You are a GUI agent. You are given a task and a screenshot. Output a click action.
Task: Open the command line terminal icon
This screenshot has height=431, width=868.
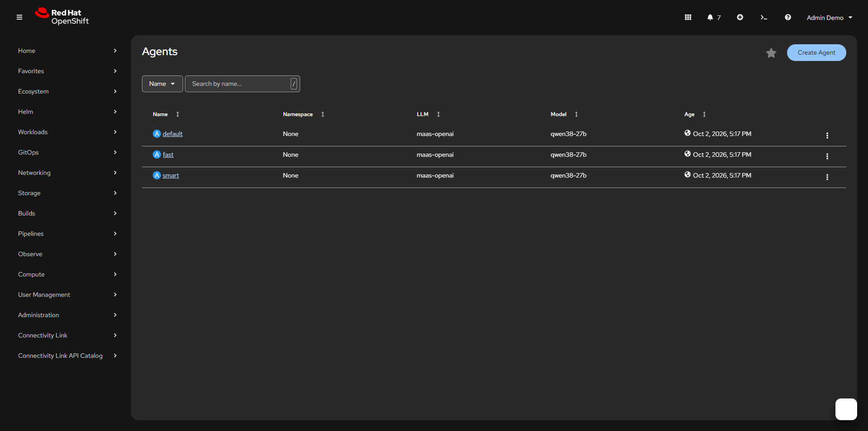764,17
